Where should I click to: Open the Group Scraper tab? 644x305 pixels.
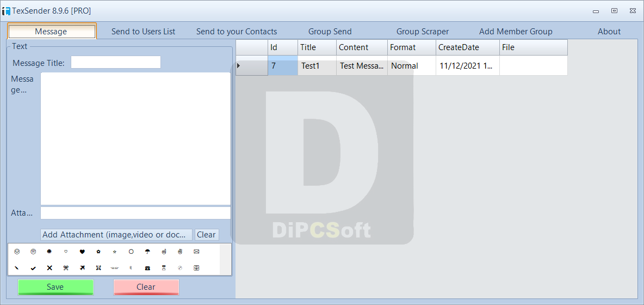(423, 31)
